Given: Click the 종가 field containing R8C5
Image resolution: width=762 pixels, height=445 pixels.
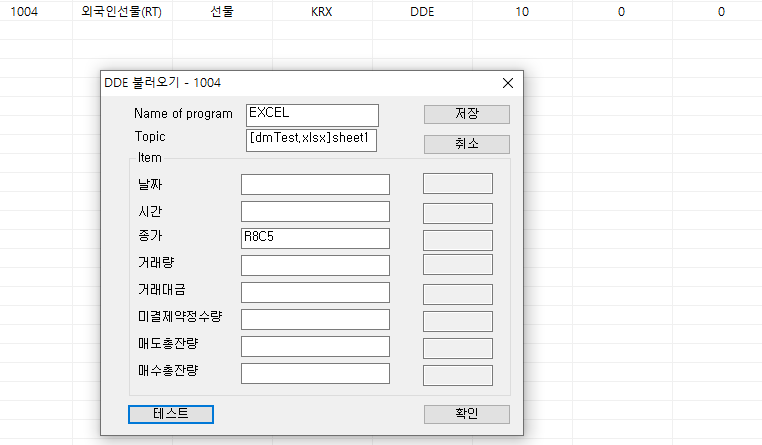Looking at the screenshot, I should (315, 238).
